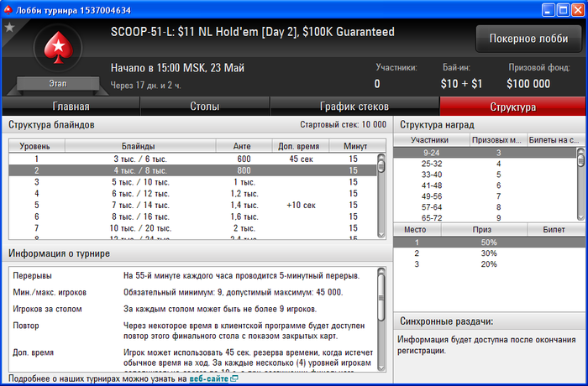
Task: Click the Билеты на с... column header
Action: tap(556, 140)
